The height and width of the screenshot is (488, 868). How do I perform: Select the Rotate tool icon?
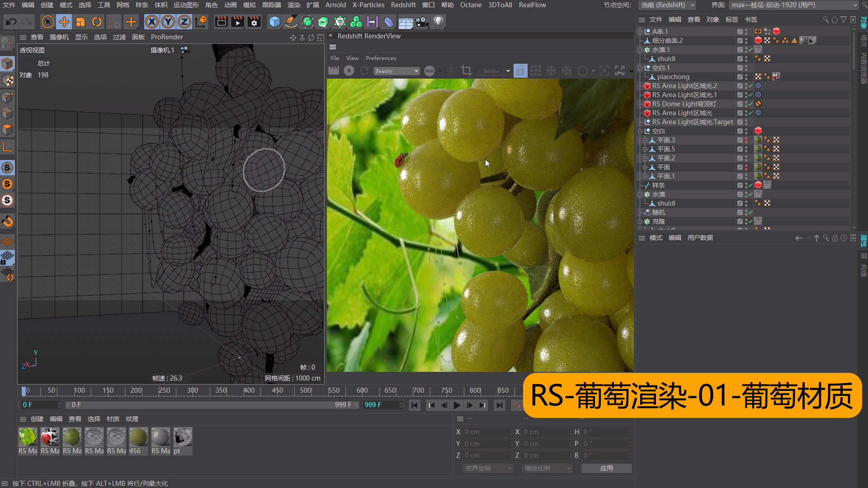point(97,22)
